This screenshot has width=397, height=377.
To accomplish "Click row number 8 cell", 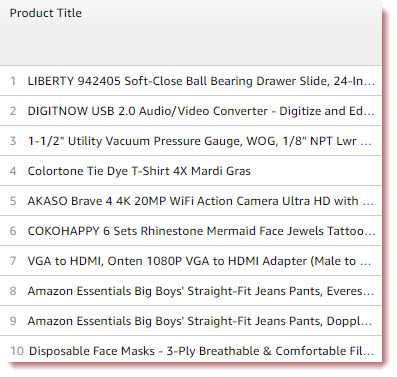I will click(x=13, y=291).
